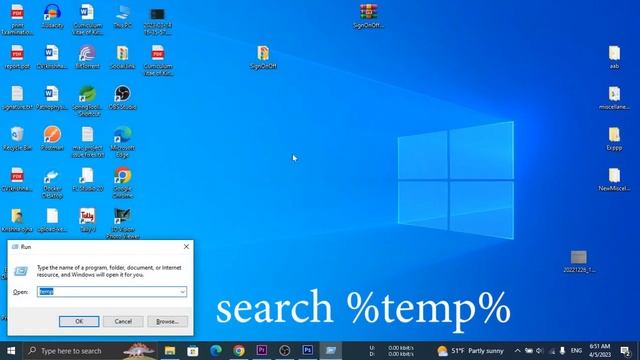Open the aab folder on the desktop
Screen dimensions: 640x360
614,57
